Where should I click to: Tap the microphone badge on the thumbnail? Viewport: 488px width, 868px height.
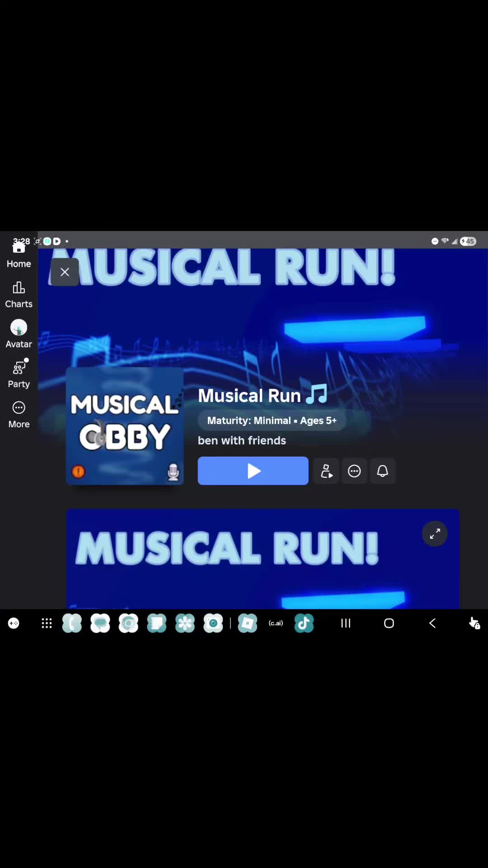click(x=173, y=472)
